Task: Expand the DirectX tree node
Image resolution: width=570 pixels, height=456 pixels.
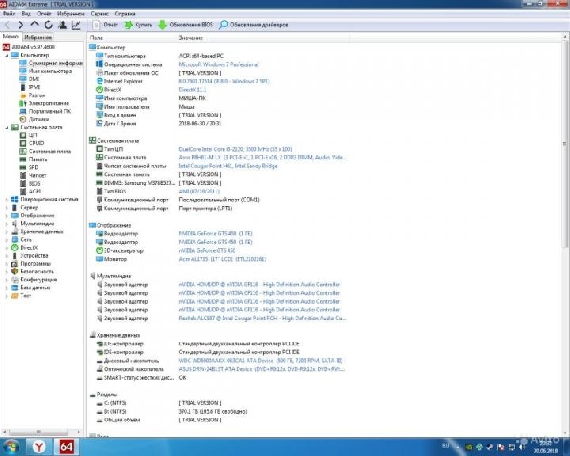Action: coord(7,248)
